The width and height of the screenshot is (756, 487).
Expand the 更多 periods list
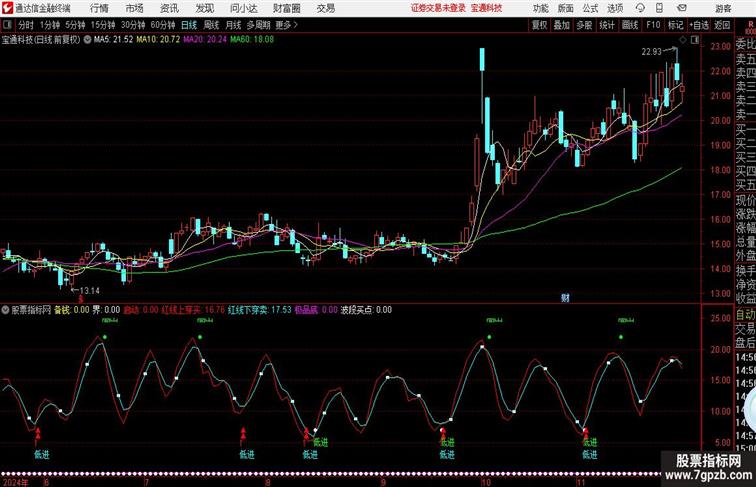pyautogui.click(x=286, y=25)
